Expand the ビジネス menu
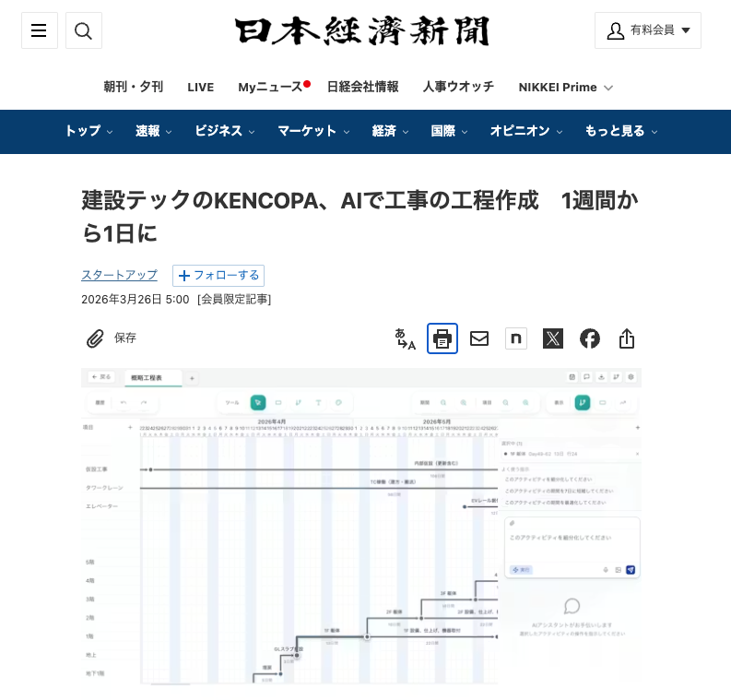The height and width of the screenshot is (700, 731). click(225, 131)
